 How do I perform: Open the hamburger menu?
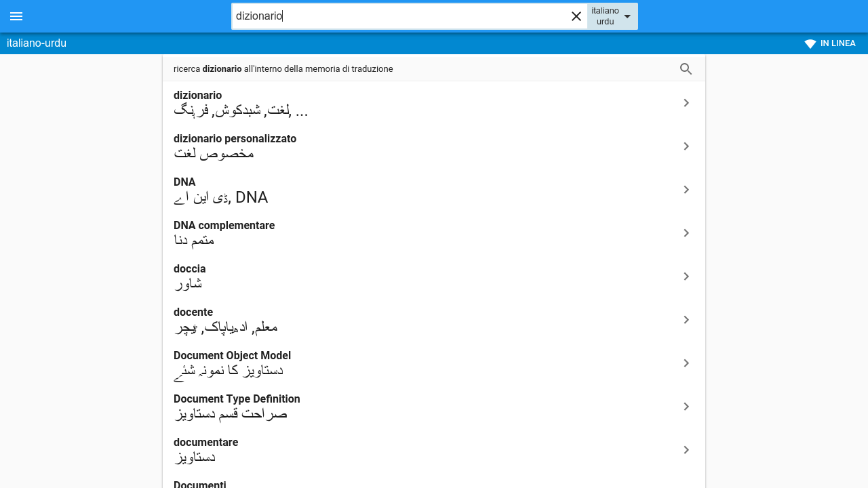16,16
